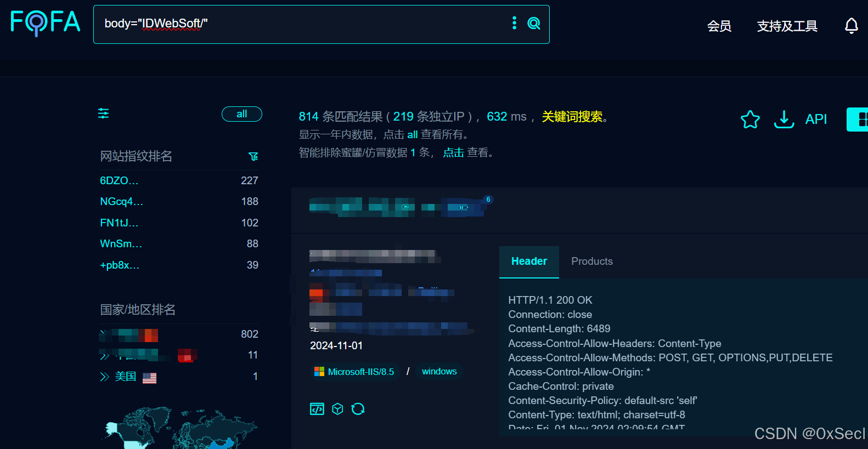Click the date 2024-11-01
Screen dimensions: 868x449
pos(336,346)
